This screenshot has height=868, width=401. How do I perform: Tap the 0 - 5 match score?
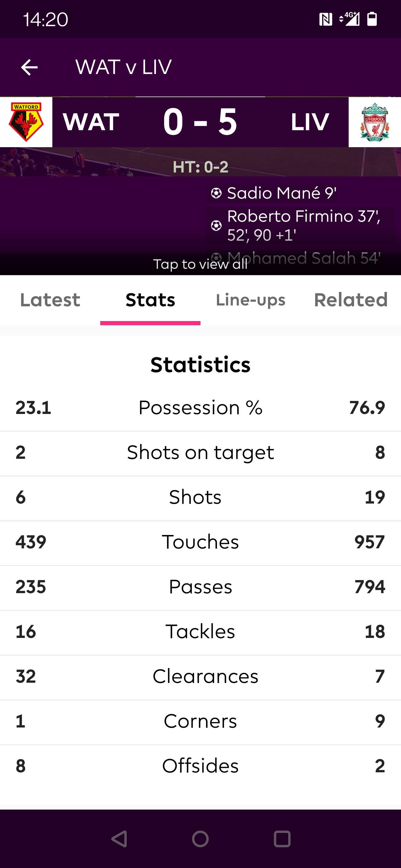(200, 122)
